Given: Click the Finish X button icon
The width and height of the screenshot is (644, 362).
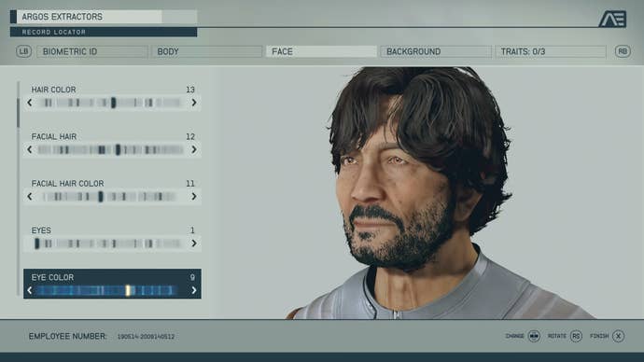Looking at the screenshot, I should pos(618,336).
